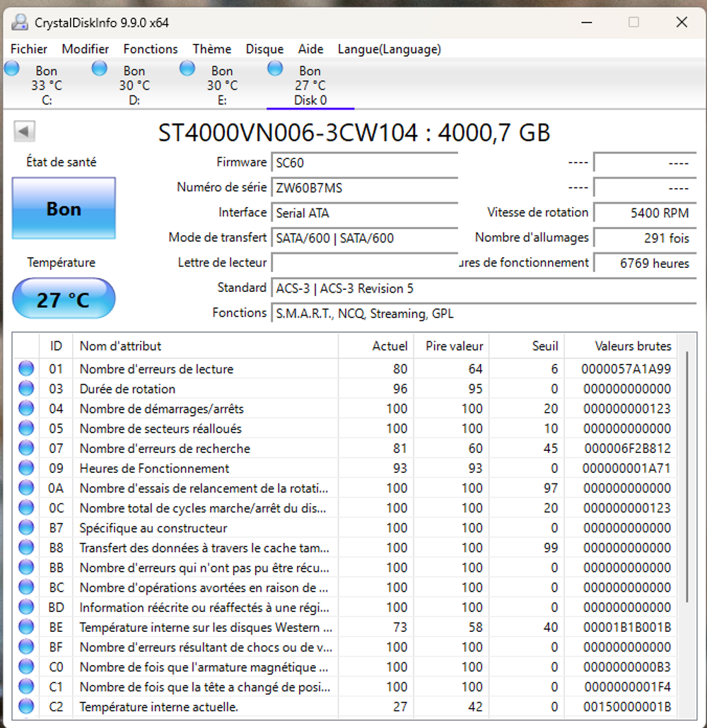
Task: Click the 27 °C temperature button
Action: 64,298
